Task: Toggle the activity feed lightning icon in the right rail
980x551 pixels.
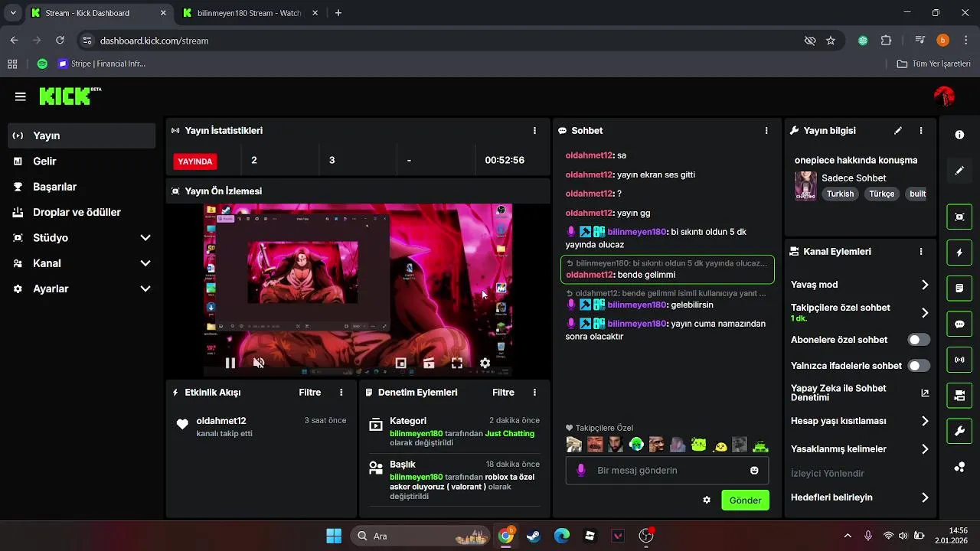Action: [x=959, y=253]
